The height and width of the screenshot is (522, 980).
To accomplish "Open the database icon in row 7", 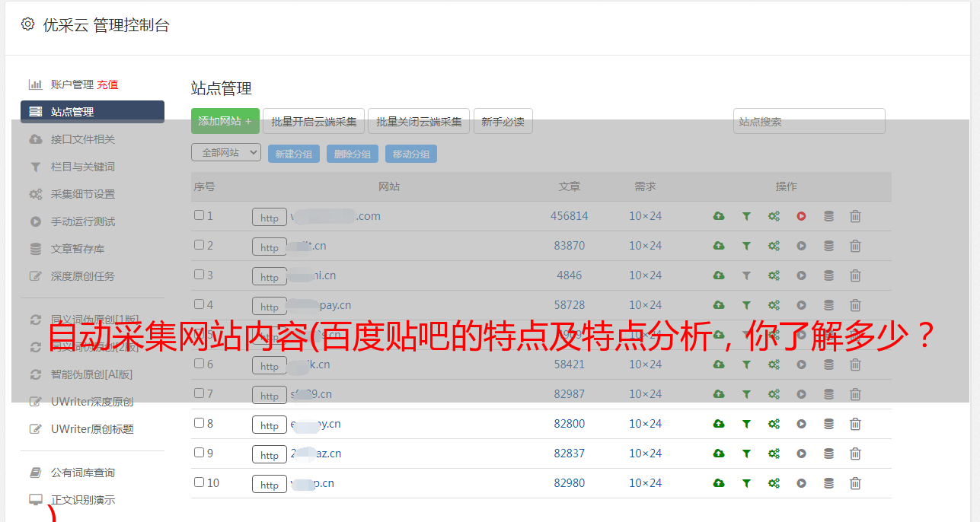I will pos(828,394).
